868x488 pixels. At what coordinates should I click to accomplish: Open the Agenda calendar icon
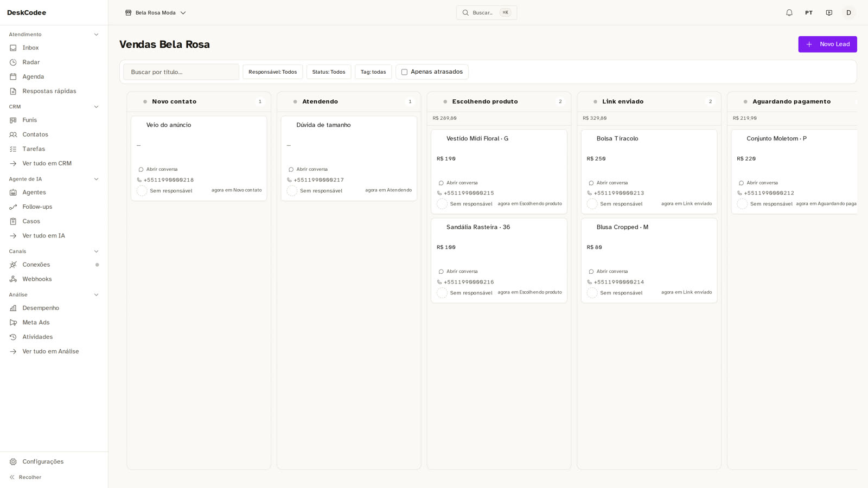coord(13,76)
